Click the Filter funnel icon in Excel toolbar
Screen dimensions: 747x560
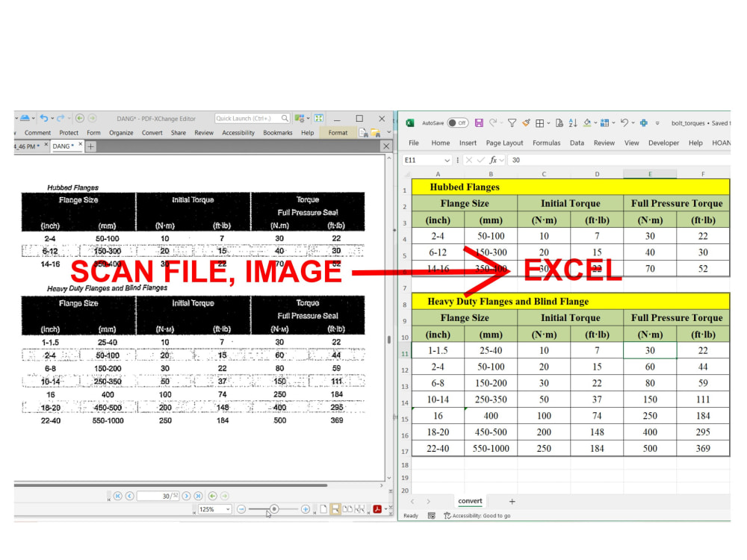pyautogui.click(x=512, y=123)
